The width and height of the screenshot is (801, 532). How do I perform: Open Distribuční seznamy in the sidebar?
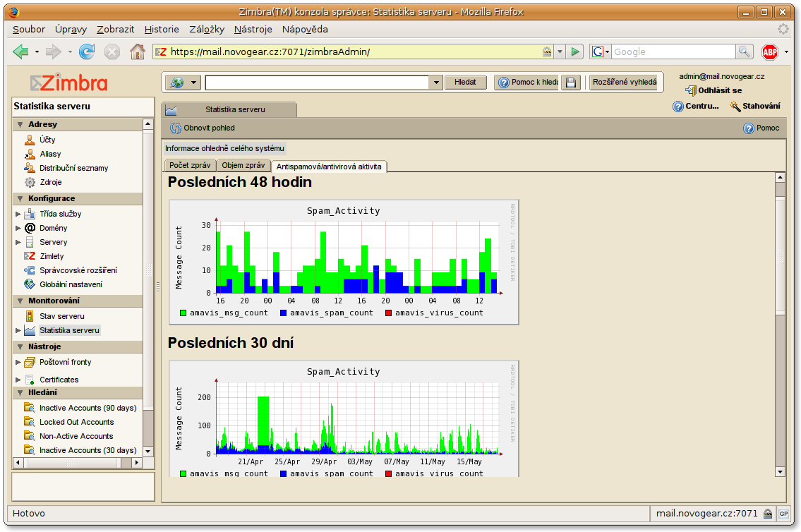point(73,168)
